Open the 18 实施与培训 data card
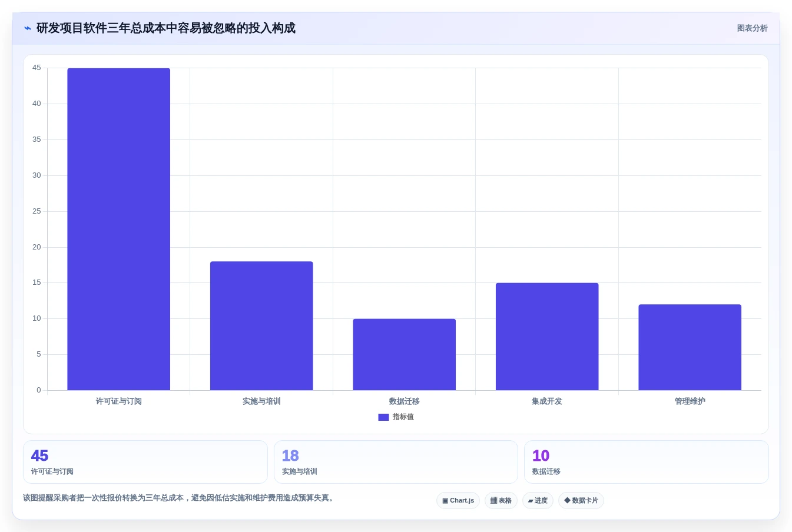This screenshot has width=792, height=532. tap(396, 462)
